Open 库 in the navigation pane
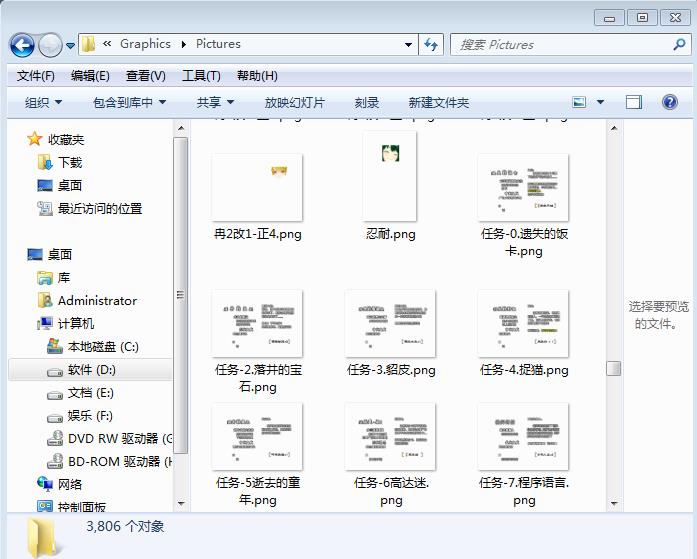697x559 pixels. (x=64, y=278)
